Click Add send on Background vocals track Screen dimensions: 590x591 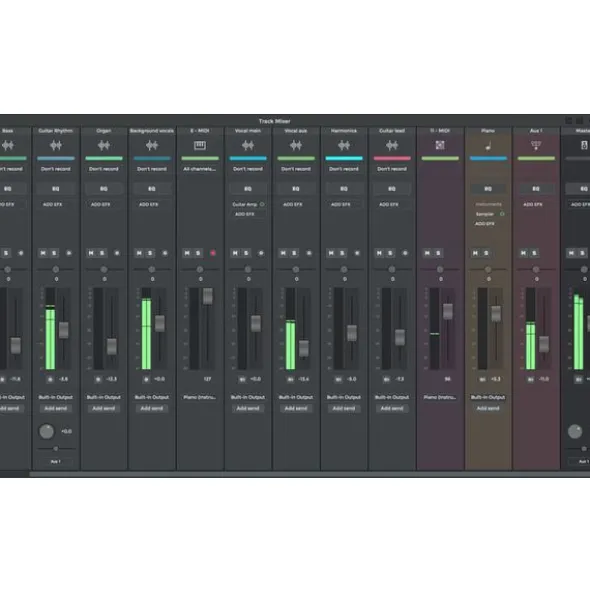point(152,408)
